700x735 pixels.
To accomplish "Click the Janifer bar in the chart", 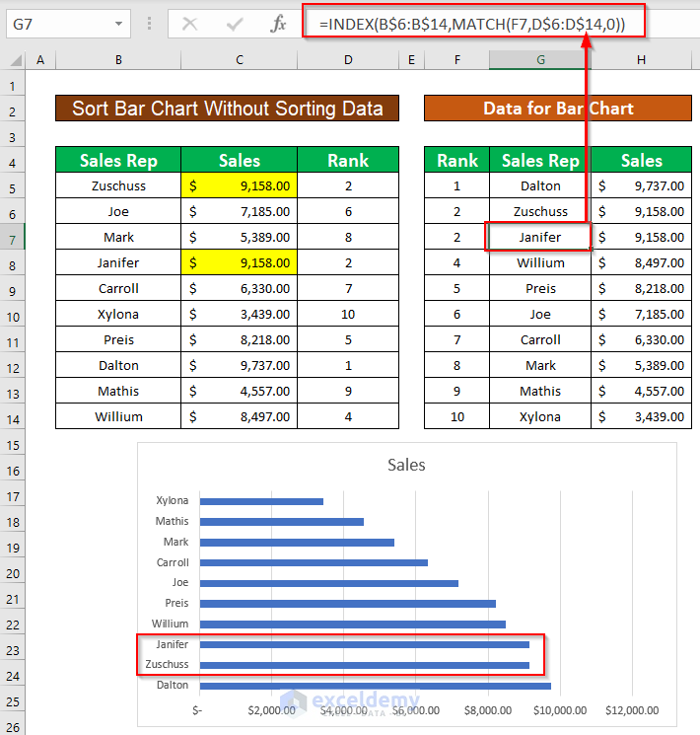I will tap(365, 644).
